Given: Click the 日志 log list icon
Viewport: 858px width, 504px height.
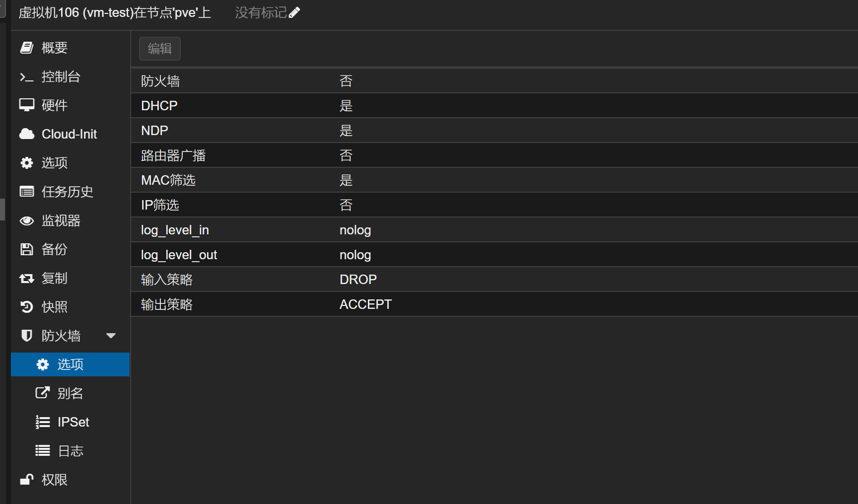Looking at the screenshot, I should (43, 450).
